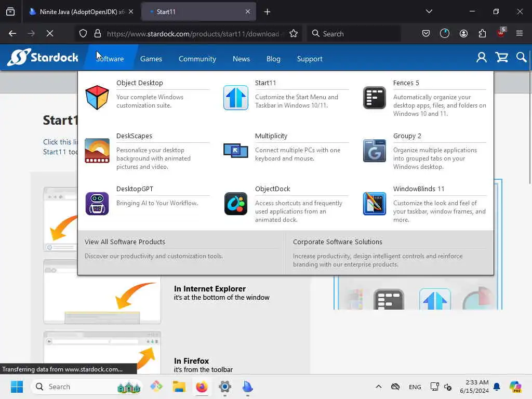Click the Multiplicity title link
This screenshot has width=532, height=399.
point(271,136)
